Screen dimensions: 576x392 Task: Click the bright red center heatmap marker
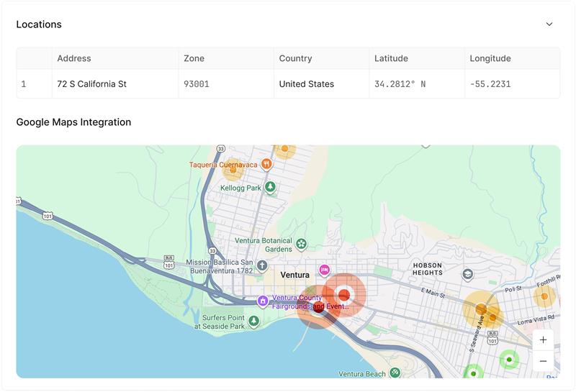(343, 295)
